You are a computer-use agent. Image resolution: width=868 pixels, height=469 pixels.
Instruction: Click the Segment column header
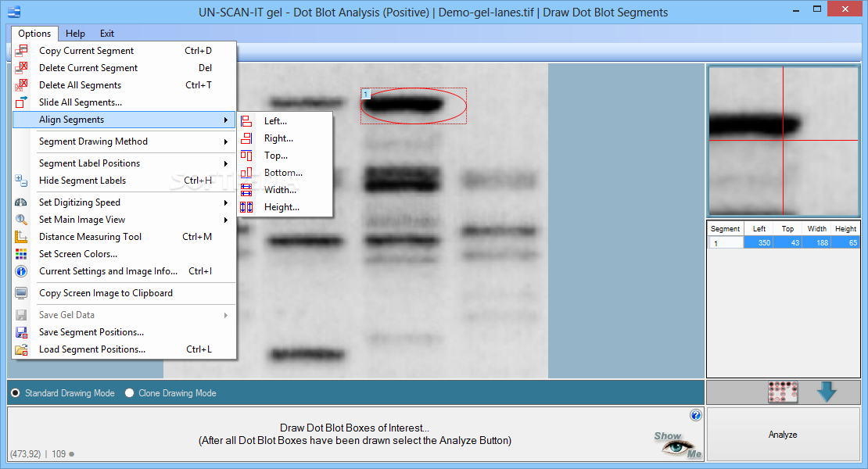725,228
